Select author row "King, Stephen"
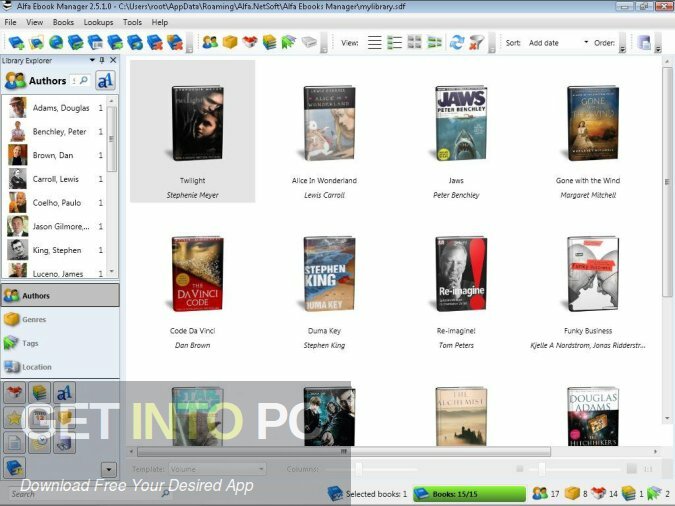 click(54, 250)
